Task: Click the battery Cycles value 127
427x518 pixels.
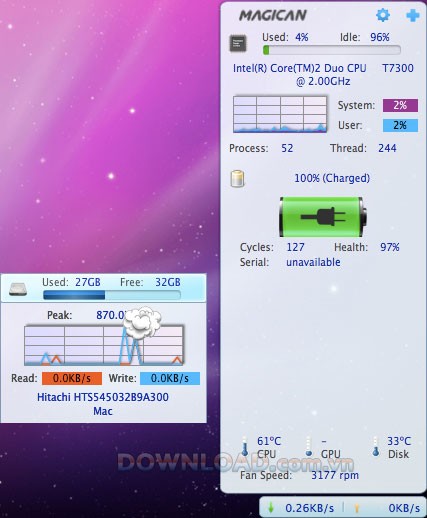Action: 295,247
